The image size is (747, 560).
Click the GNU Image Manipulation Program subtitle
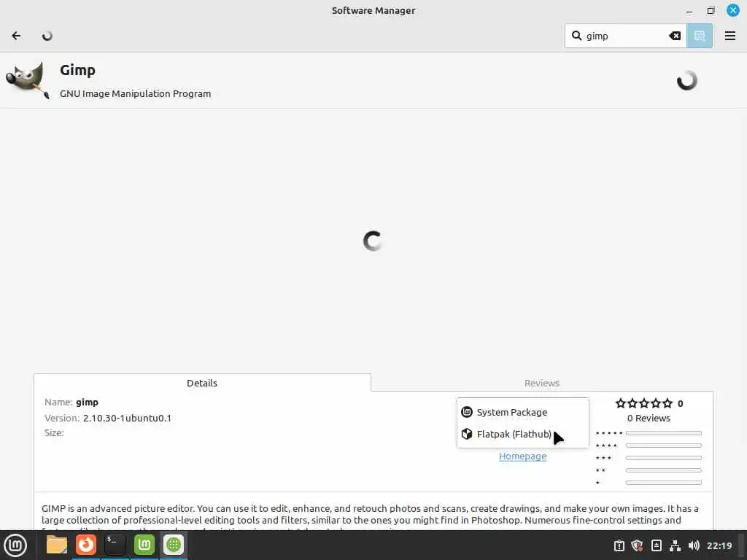[x=135, y=94]
